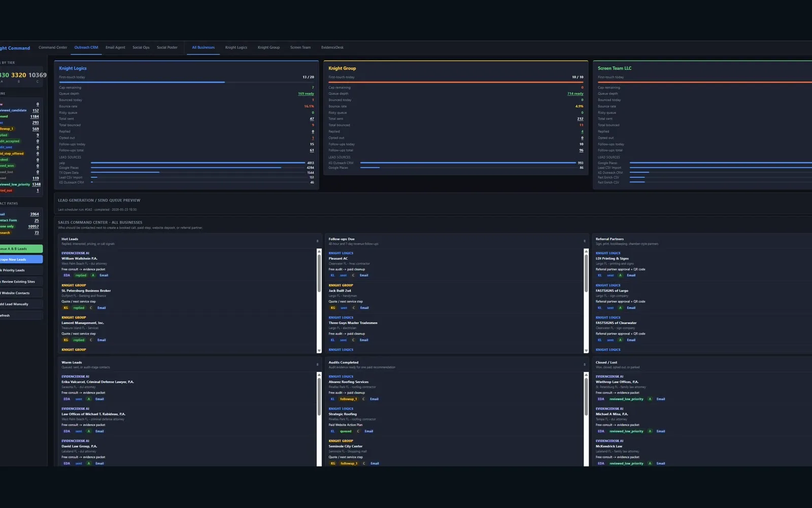Screen dimensions: 812x508
Task: Click the EDA badge on William Wallshein P.A.
Action: point(66,275)
